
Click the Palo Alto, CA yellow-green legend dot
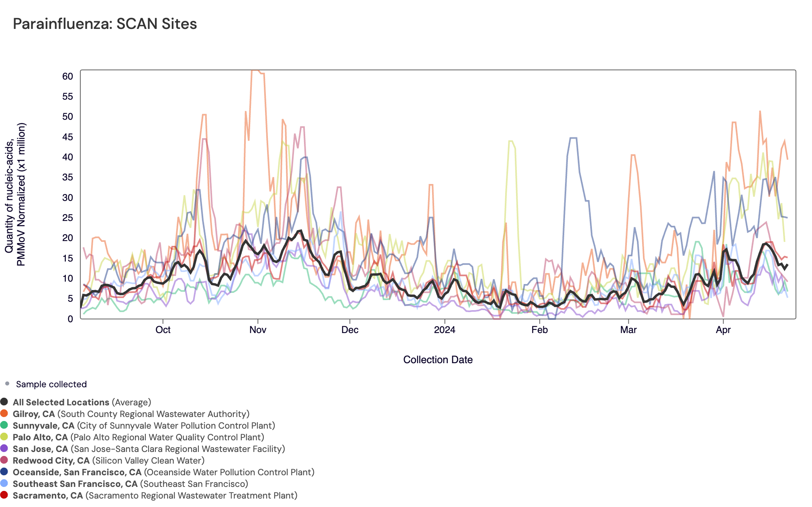click(x=4, y=437)
